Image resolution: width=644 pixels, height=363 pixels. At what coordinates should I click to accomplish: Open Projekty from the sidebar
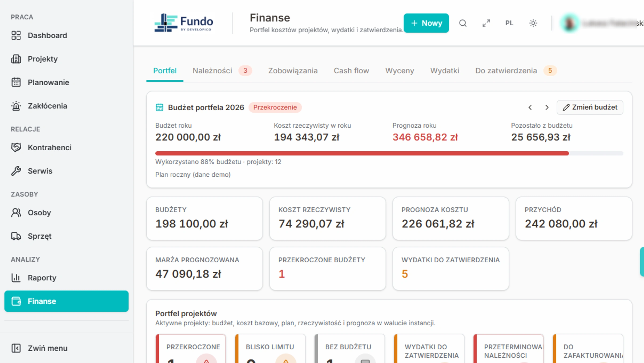[66, 59]
